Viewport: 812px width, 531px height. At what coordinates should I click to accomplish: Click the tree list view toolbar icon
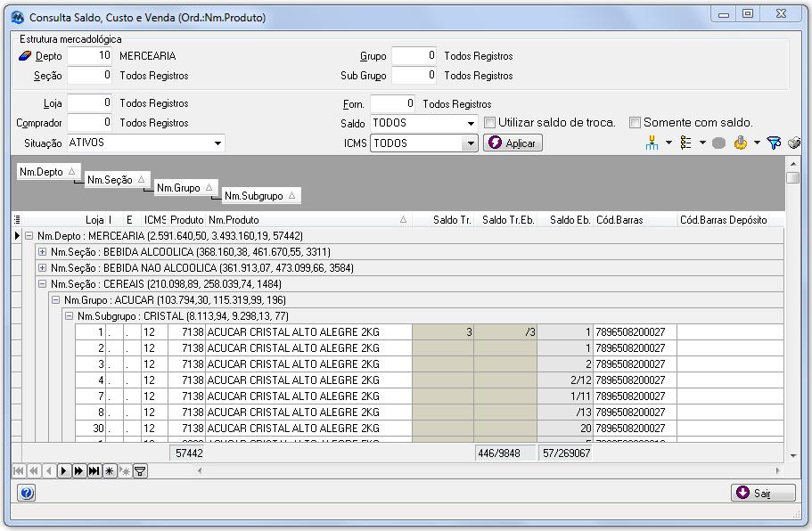coord(685,143)
